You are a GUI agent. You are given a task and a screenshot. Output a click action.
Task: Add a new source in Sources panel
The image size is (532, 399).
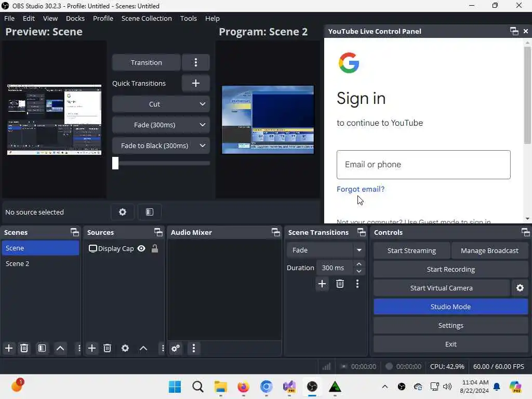(91, 348)
